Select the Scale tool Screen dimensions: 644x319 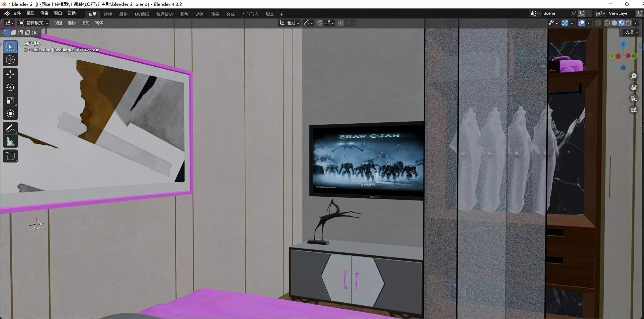[10, 101]
